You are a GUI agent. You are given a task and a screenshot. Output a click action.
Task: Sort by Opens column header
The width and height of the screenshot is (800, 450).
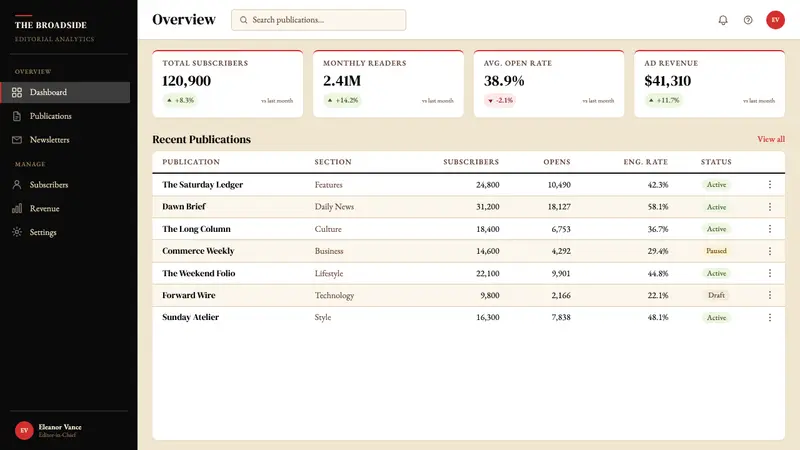coord(557,162)
